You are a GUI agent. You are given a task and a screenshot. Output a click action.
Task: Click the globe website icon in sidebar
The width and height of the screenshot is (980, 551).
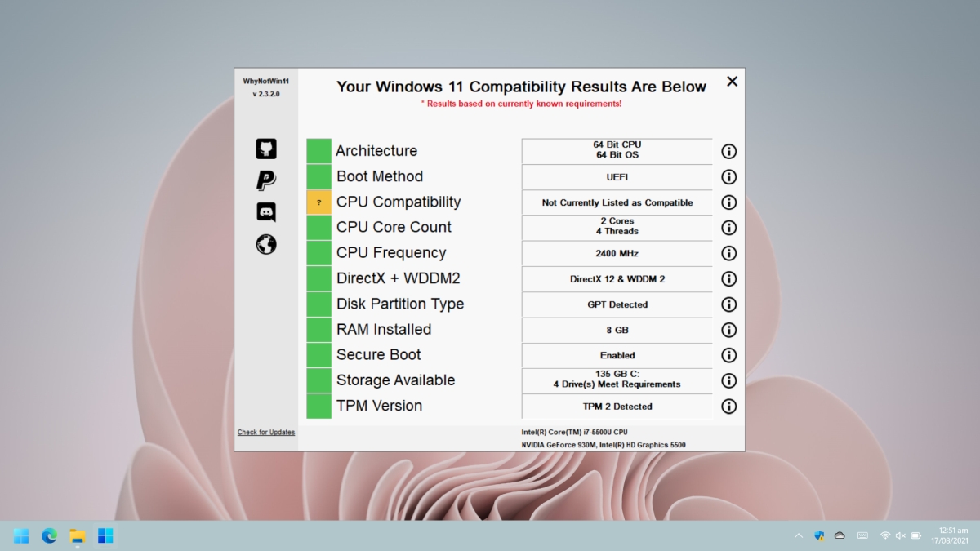pos(266,244)
